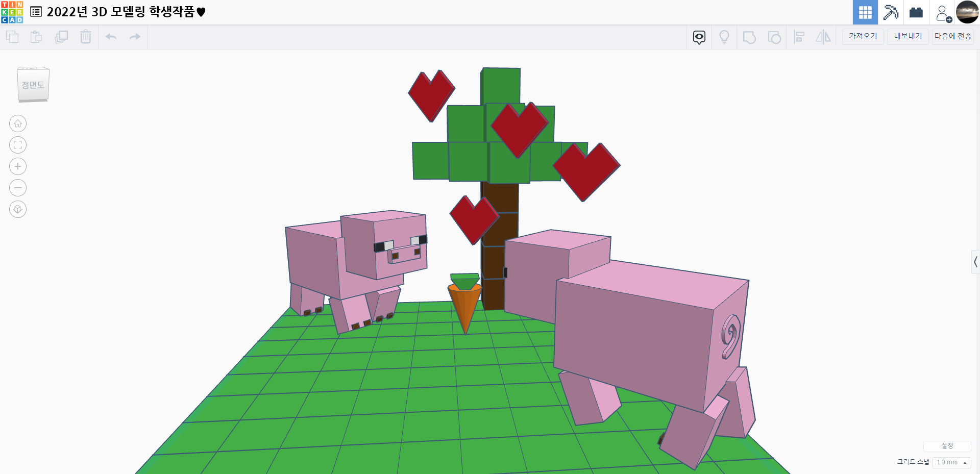The height and width of the screenshot is (474, 980).
Task: Open the user profile avatar
Action: [967, 12]
